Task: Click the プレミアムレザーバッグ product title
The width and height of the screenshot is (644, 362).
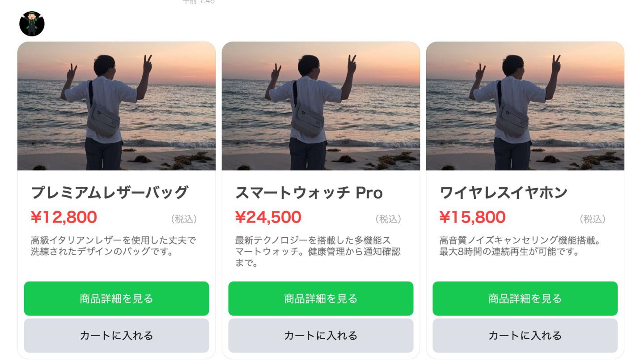Action: [109, 193]
